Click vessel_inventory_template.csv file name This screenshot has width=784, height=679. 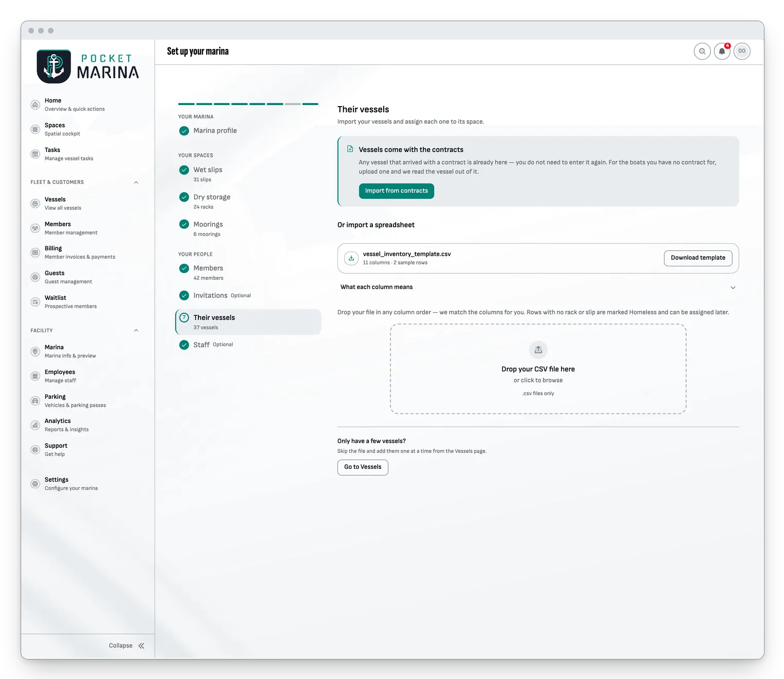(407, 254)
